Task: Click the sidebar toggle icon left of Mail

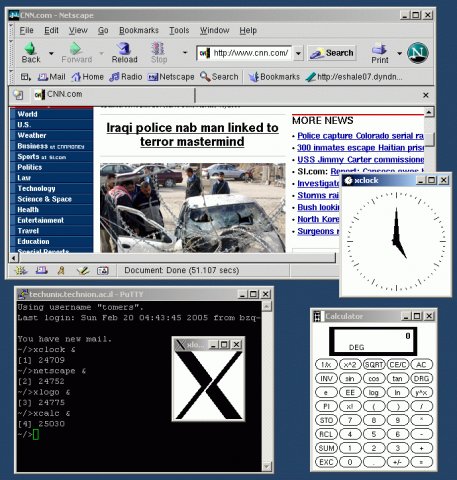Action: coord(26,77)
